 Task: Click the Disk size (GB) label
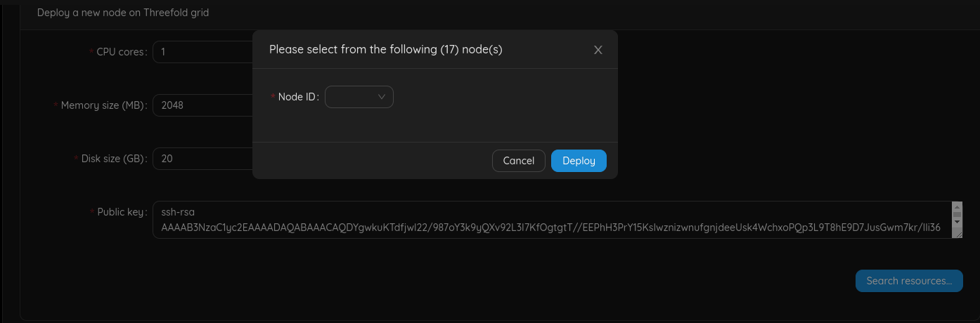click(112, 159)
